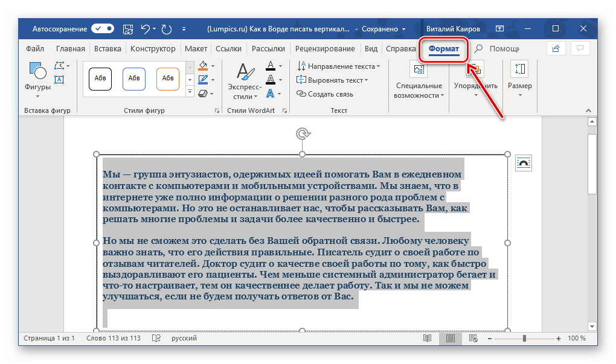This screenshot has height=364, width=616.
Task: Apply the blue outline Абв shape style
Action: [134, 78]
